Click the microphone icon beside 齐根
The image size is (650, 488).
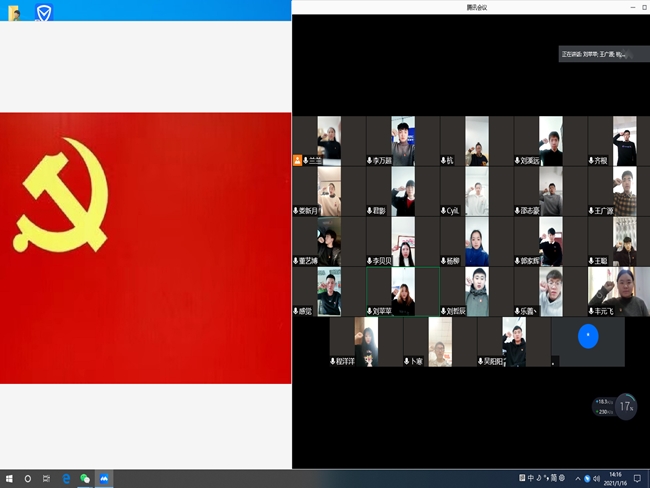click(x=591, y=160)
